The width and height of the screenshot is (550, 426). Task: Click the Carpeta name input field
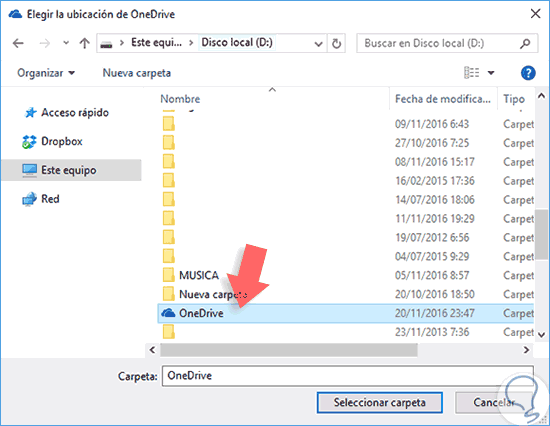tap(348, 376)
